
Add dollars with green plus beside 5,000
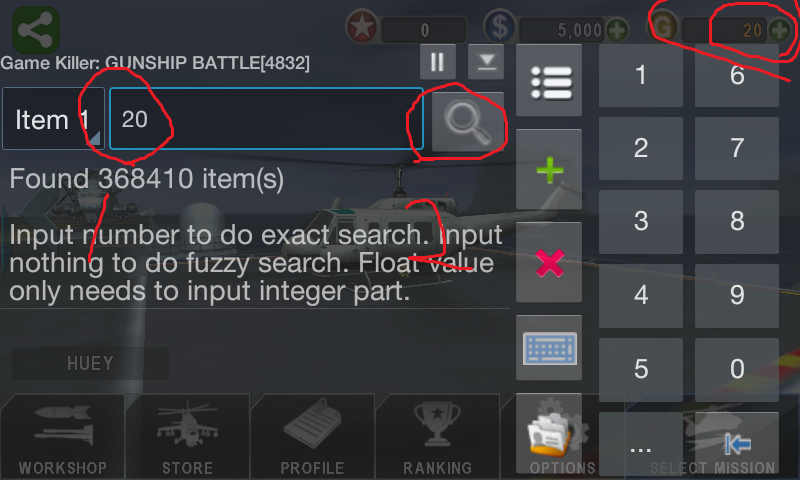(617, 30)
